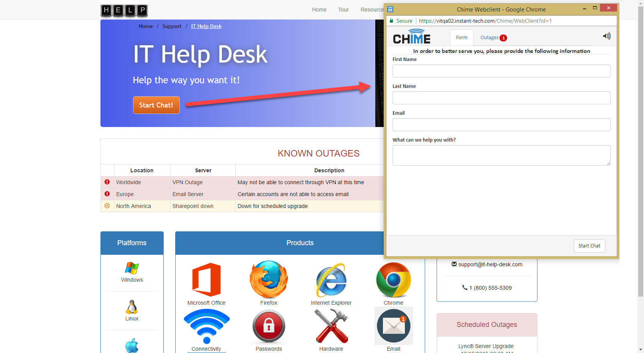Click the Email input field

click(x=501, y=125)
